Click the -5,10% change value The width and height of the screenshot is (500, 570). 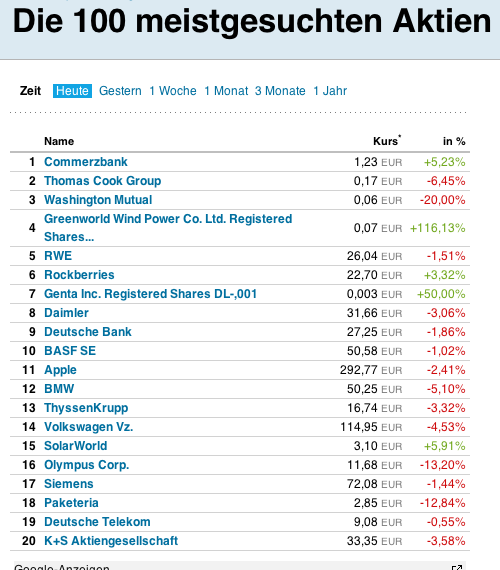(446, 389)
